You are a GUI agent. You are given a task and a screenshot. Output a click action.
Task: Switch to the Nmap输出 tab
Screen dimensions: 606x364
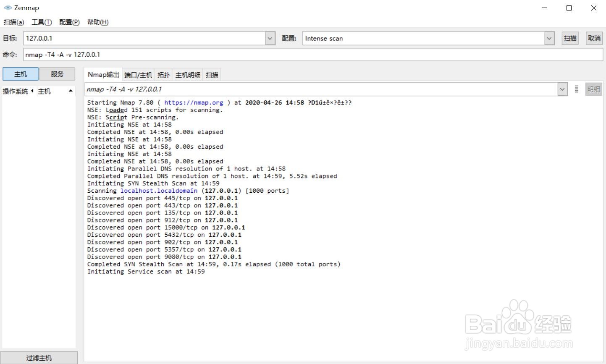[x=103, y=74]
